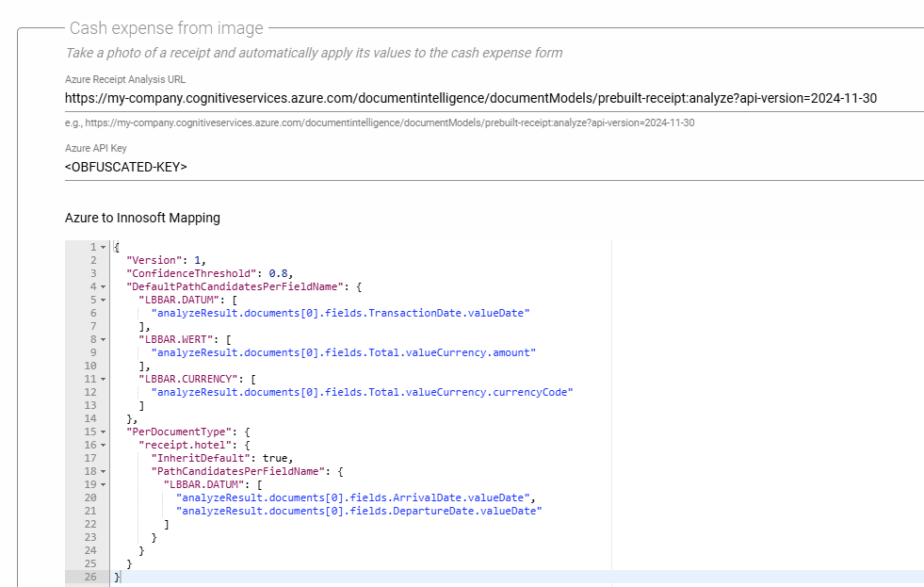Viewport: 924px width, 587px height.
Task: Fold the first LBBAR.DATUM array on line 5
Action: tap(103, 300)
